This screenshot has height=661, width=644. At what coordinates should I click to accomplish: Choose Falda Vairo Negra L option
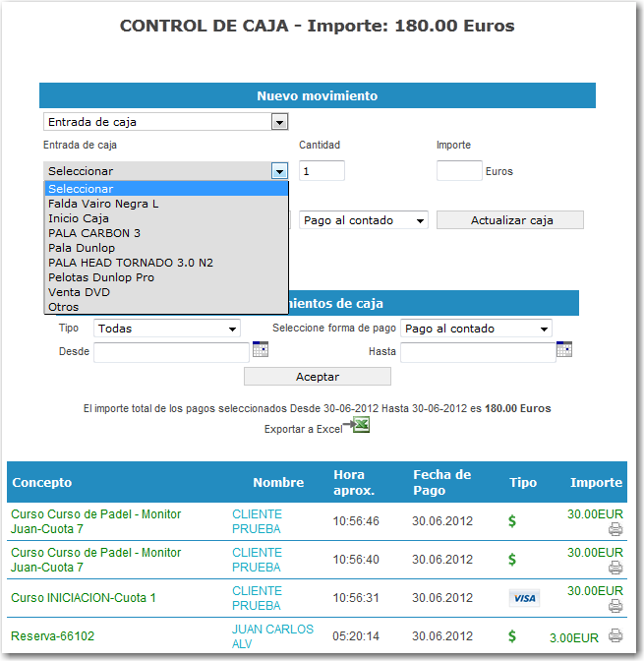click(166, 204)
